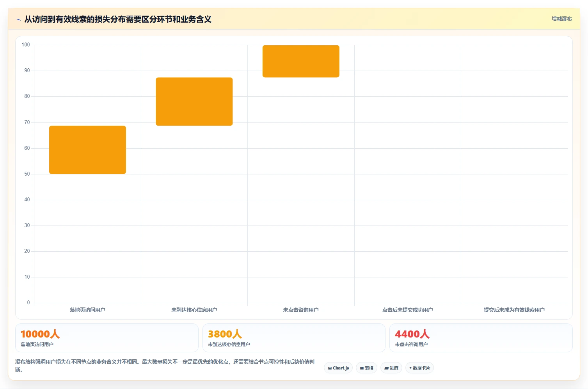Viewport: 588px width, 389px height.
Task: Open the 4400人 data card
Action: point(481,338)
